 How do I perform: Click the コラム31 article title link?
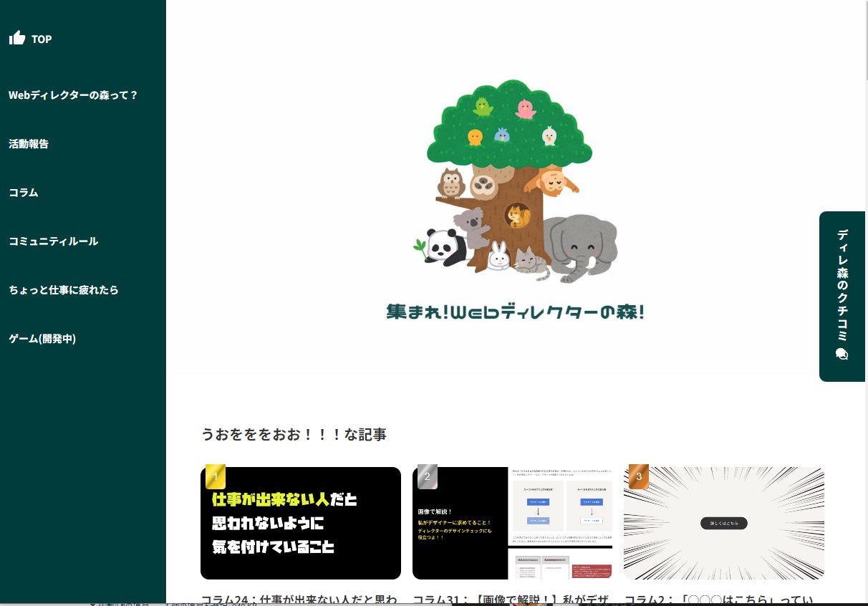[511, 600]
